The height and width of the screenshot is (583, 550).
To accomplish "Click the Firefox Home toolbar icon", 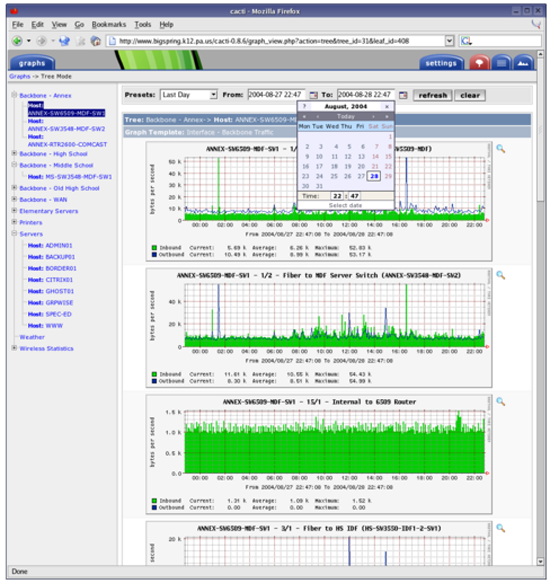I will 96,41.
